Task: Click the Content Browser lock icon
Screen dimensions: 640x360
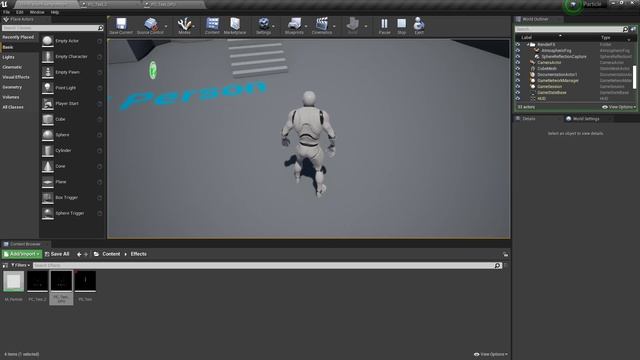Action: pyautogui.click(x=506, y=254)
